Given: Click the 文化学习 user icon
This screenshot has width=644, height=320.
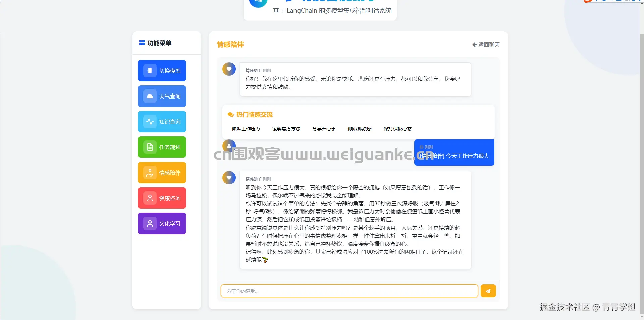Looking at the screenshot, I should (x=150, y=223).
